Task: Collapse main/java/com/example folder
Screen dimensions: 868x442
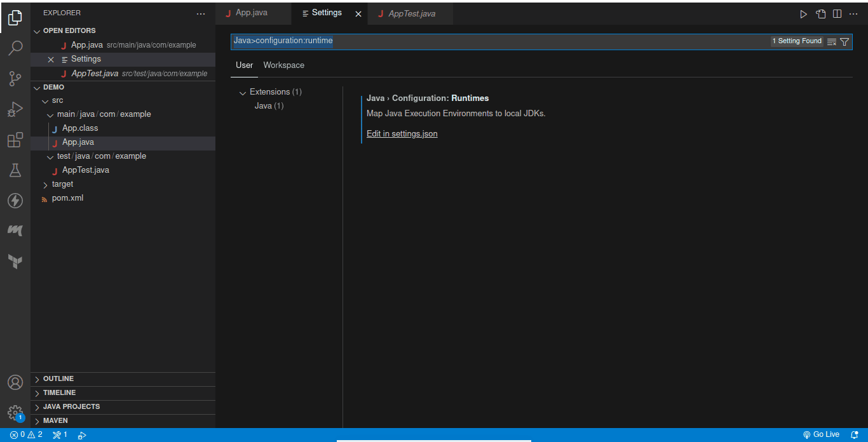Action: tap(51, 115)
